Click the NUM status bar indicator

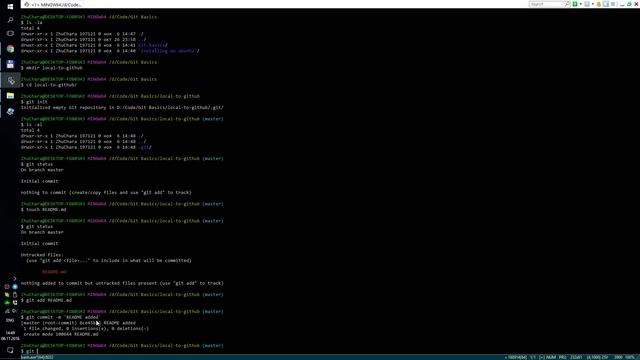click(x=551, y=358)
